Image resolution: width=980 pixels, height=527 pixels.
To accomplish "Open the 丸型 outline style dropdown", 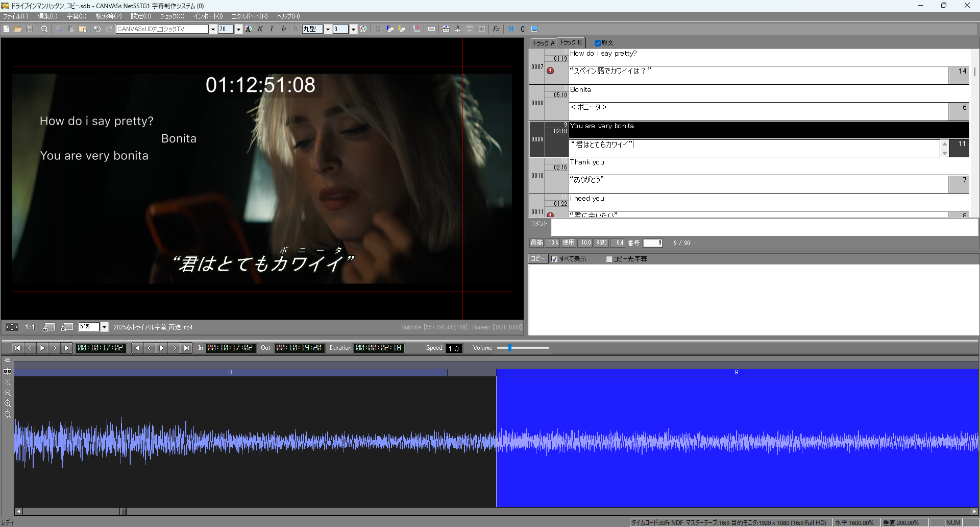I will pos(328,29).
